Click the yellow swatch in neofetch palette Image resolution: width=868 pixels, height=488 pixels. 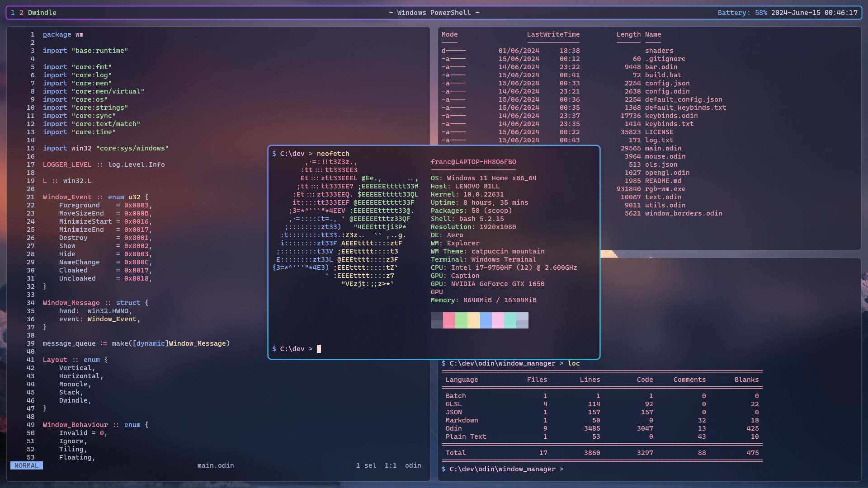coord(473,320)
